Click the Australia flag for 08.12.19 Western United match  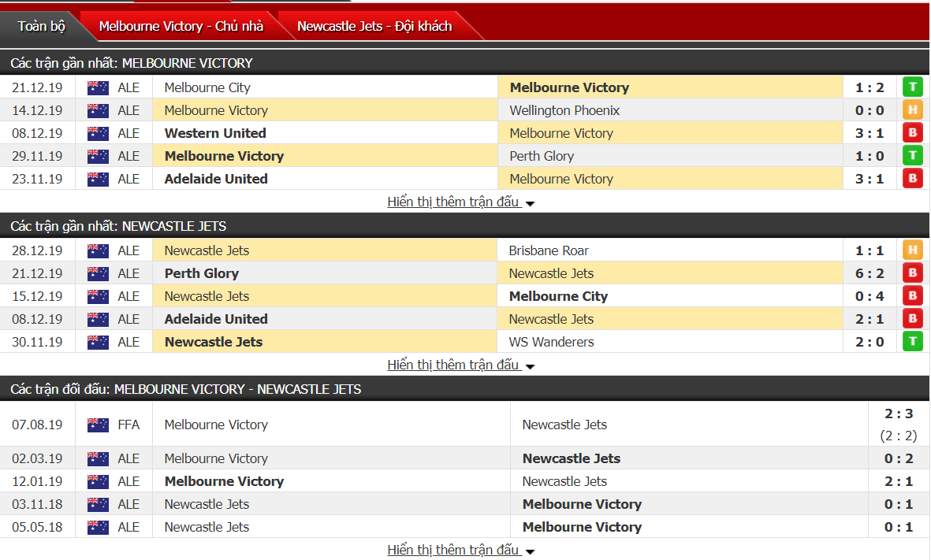pyautogui.click(x=98, y=133)
